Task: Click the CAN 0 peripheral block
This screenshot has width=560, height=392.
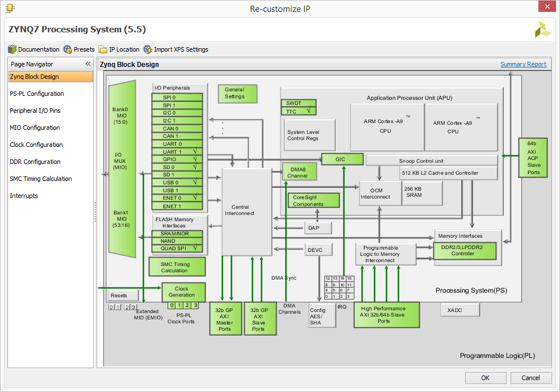Action: click(x=177, y=128)
